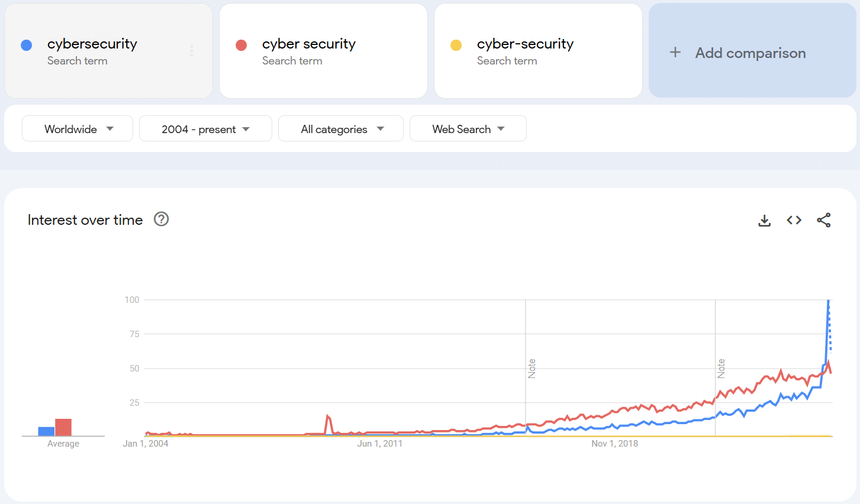Open the Worldwide region dropdown

tap(77, 128)
